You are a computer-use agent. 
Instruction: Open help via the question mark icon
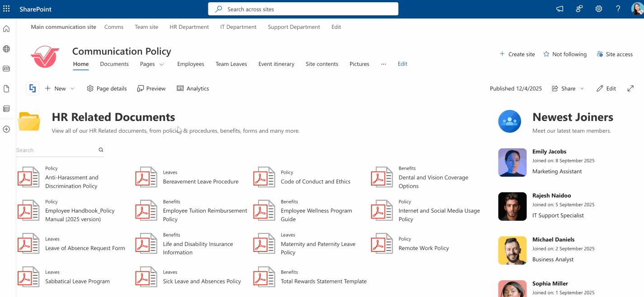(618, 9)
